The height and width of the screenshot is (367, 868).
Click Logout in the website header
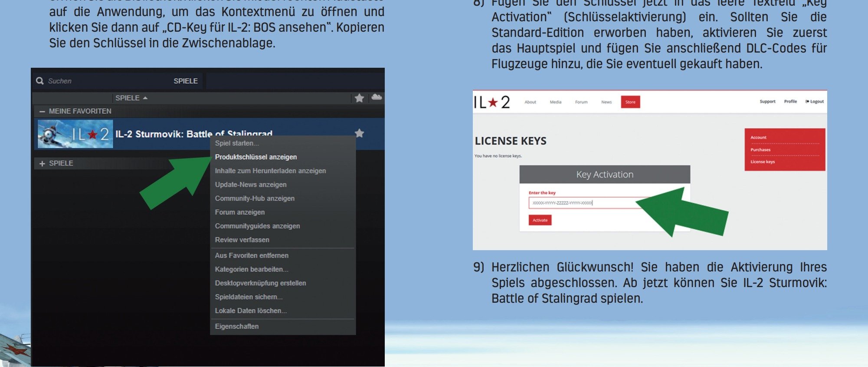tap(815, 102)
